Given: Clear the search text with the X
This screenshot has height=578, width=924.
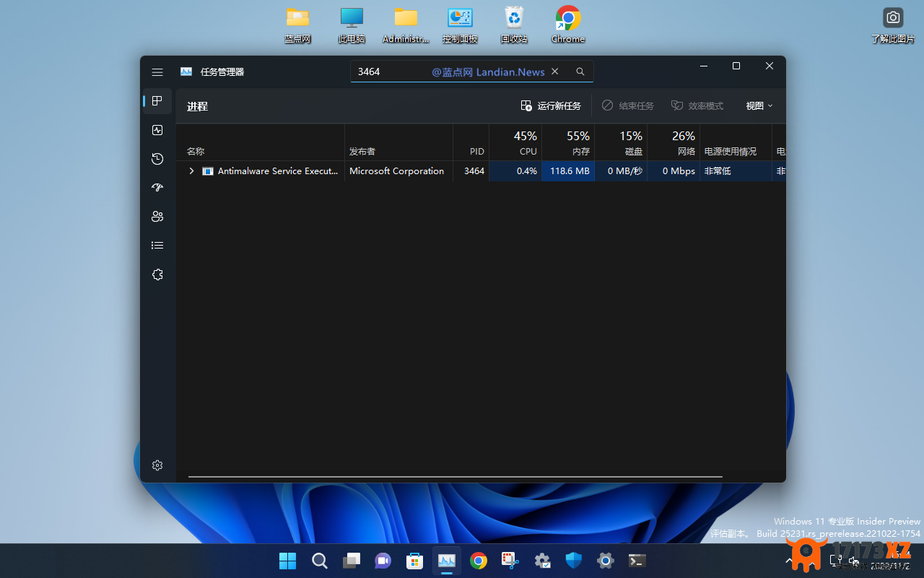Looking at the screenshot, I should (x=555, y=72).
